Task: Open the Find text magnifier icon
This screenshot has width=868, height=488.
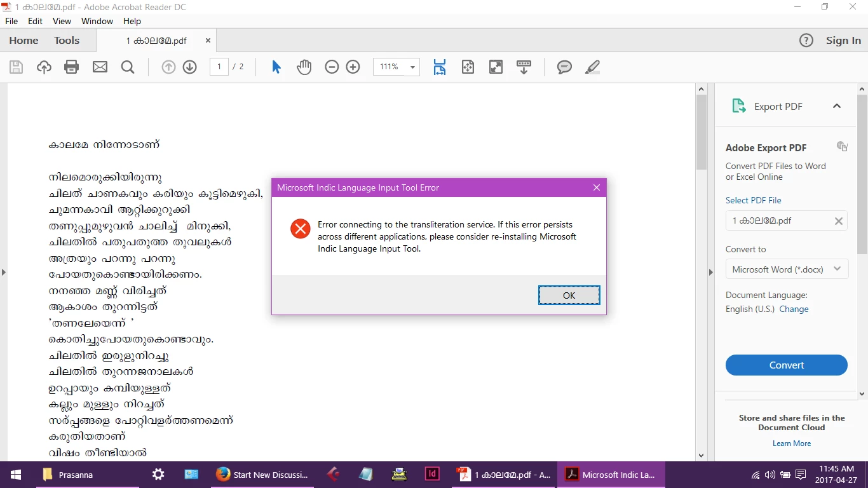Action: (x=128, y=67)
